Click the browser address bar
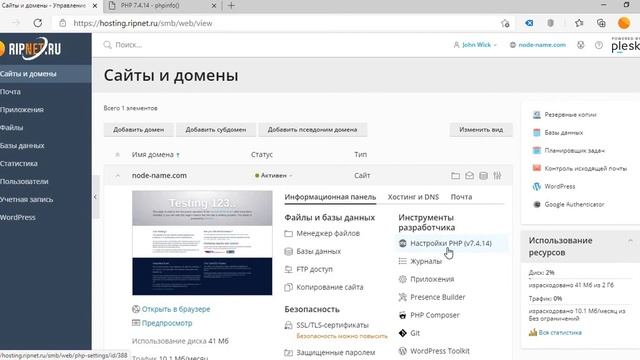Image resolution: width=640 pixels, height=360 pixels. pyautogui.click(x=282, y=23)
